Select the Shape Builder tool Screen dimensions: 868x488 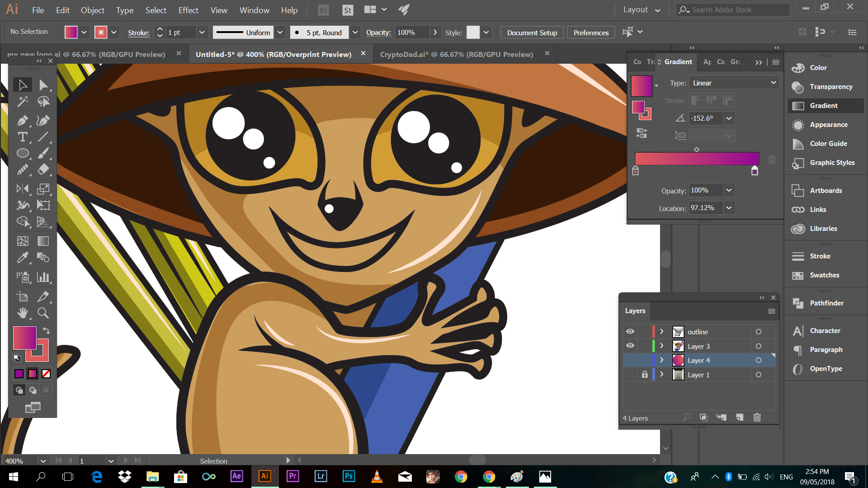pos(23,221)
